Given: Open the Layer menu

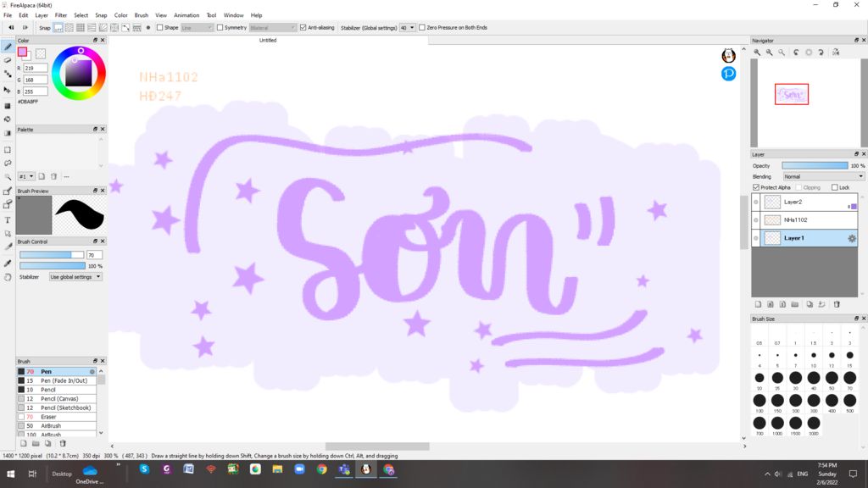Looking at the screenshot, I should coord(42,15).
